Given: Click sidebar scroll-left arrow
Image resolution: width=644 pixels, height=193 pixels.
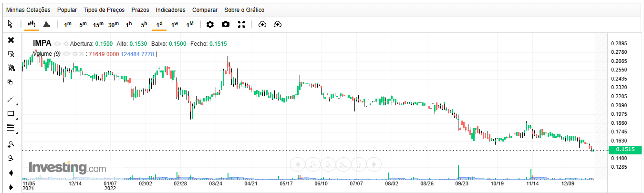Looking at the screenshot, I should pyautogui.click(x=11, y=173).
